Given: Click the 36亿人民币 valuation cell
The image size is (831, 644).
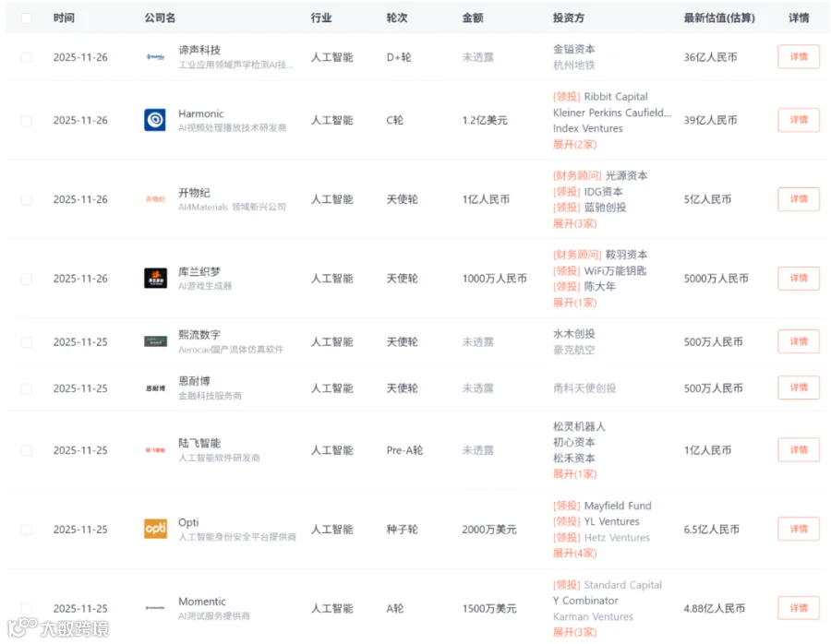Looking at the screenshot, I should [x=710, y=57].
